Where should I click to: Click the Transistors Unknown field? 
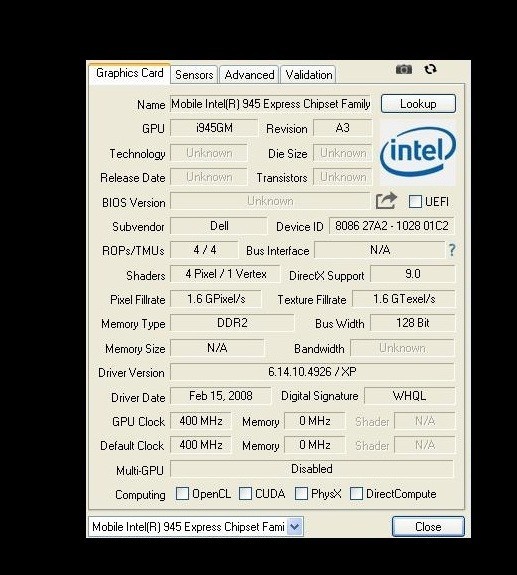click(x=342, y=177)
